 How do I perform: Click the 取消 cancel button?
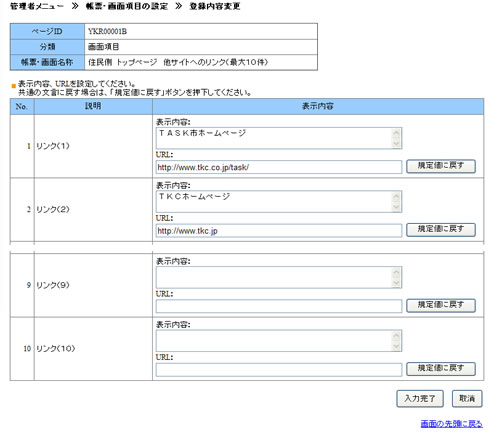(x=467, y=398)
